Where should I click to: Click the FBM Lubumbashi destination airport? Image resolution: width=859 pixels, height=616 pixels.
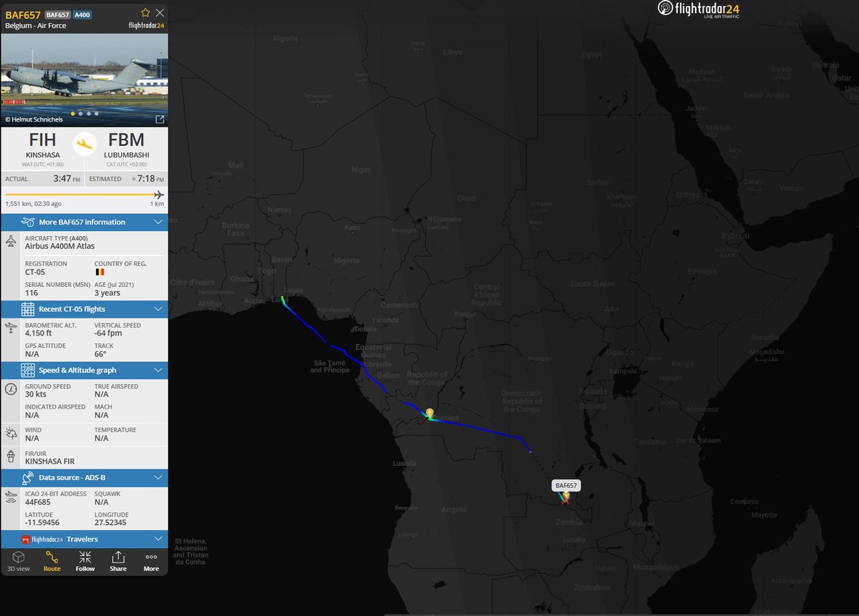pyautogui.click(x=127, y=148)
